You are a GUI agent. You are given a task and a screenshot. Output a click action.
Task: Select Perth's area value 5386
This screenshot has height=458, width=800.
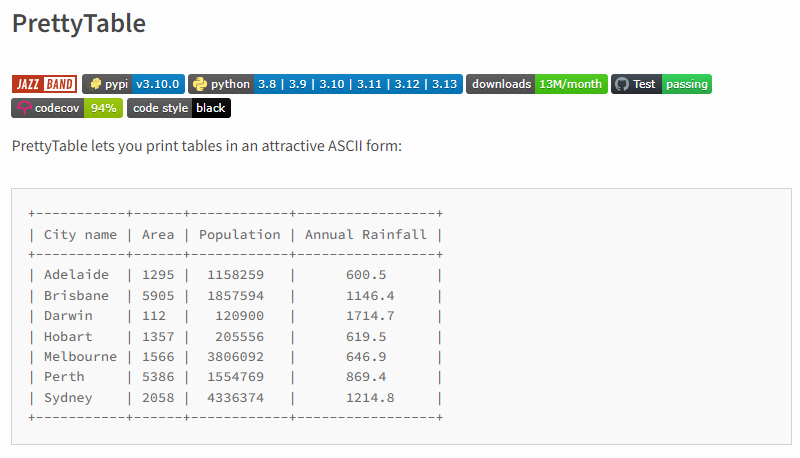click(x=158, y=377)
